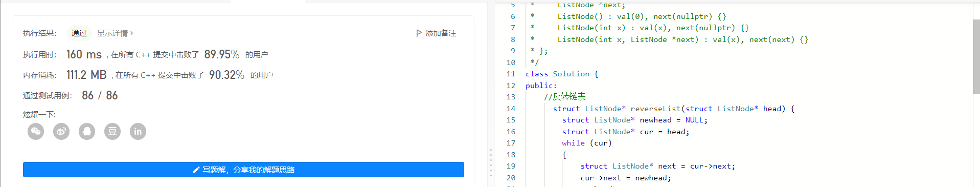Screen dimensions: 980x187
Task: Click the percentage 89.95%
Action: [222, 54]
